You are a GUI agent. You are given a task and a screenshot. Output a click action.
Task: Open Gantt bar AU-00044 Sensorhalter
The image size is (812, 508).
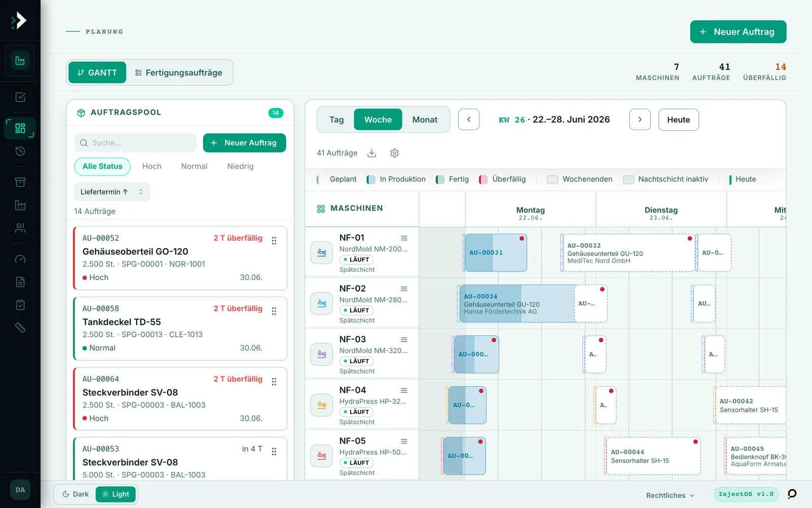pyautogui.click(x=653, y=456)
